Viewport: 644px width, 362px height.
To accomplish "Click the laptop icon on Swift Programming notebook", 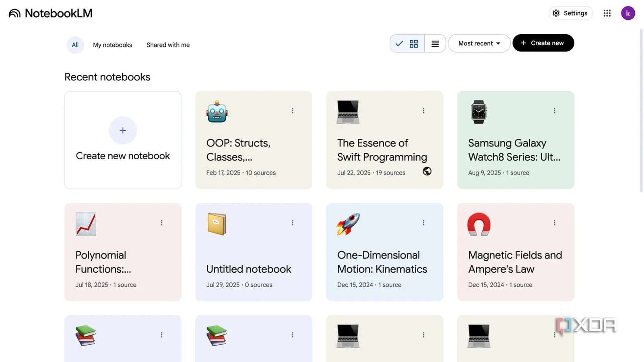I will (x=348, y=112).
